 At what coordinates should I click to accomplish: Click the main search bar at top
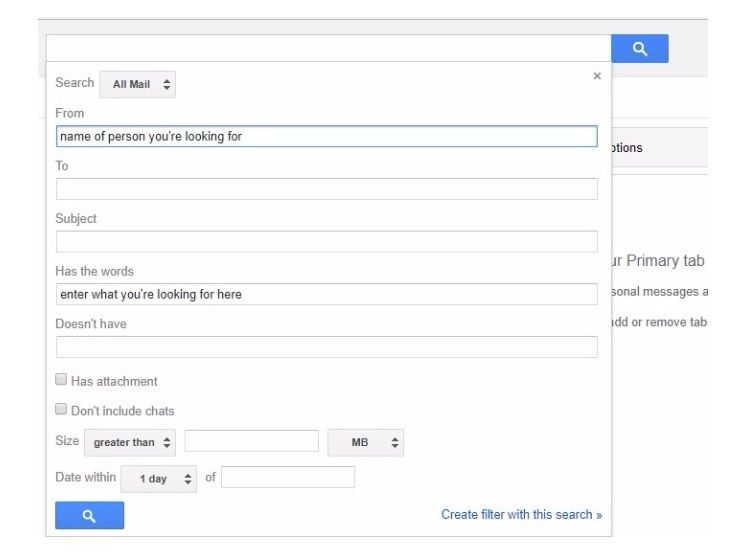(328, 49)
